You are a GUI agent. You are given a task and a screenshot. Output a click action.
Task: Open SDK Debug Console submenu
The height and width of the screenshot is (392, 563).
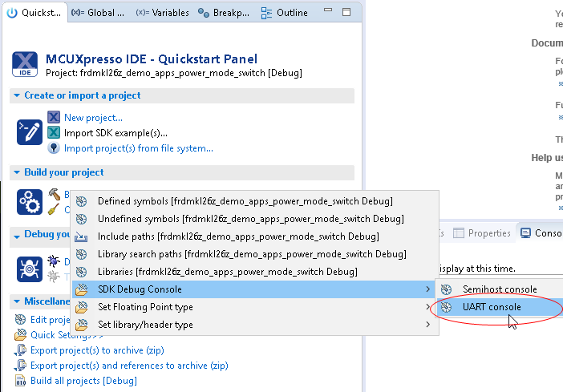[255, 289]
